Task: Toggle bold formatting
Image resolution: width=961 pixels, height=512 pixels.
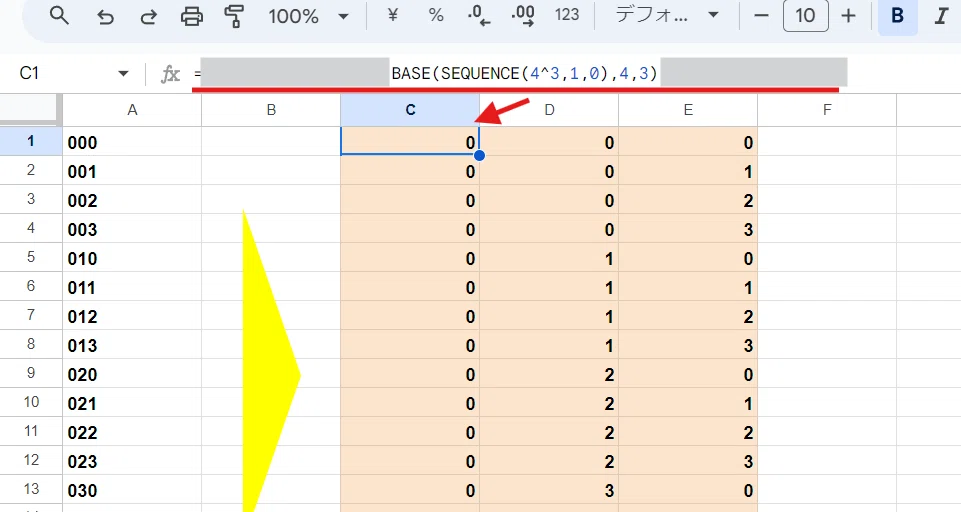Action: pyautogui.click(x=897, y=16)
